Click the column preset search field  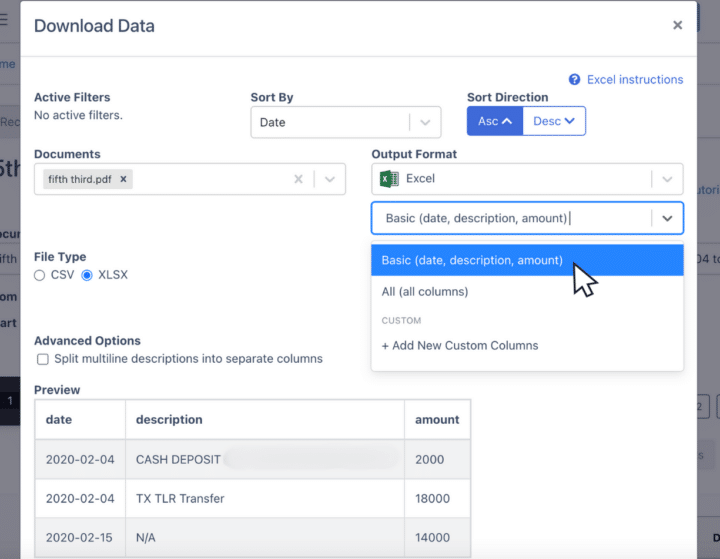pos(510,218)
